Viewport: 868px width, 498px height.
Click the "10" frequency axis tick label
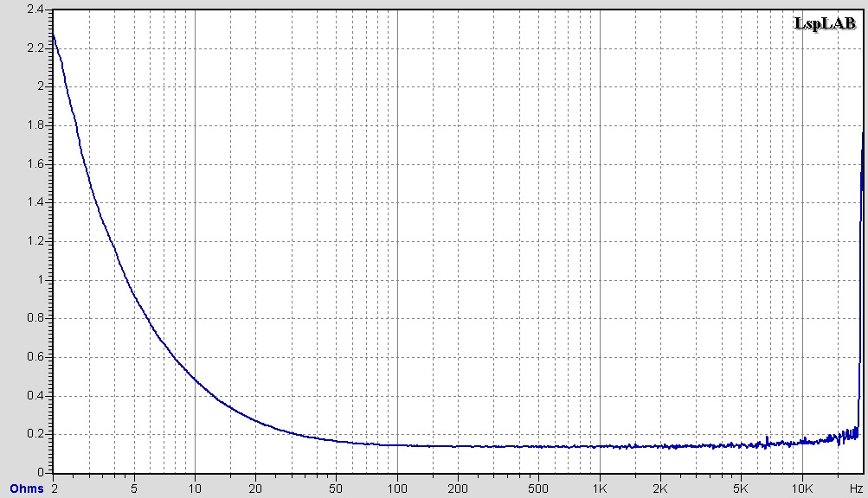pos(195,488)
